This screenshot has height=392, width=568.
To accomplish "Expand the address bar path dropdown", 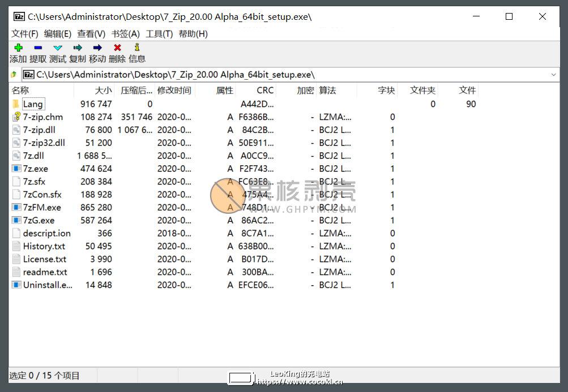I will tap(553, 75).
